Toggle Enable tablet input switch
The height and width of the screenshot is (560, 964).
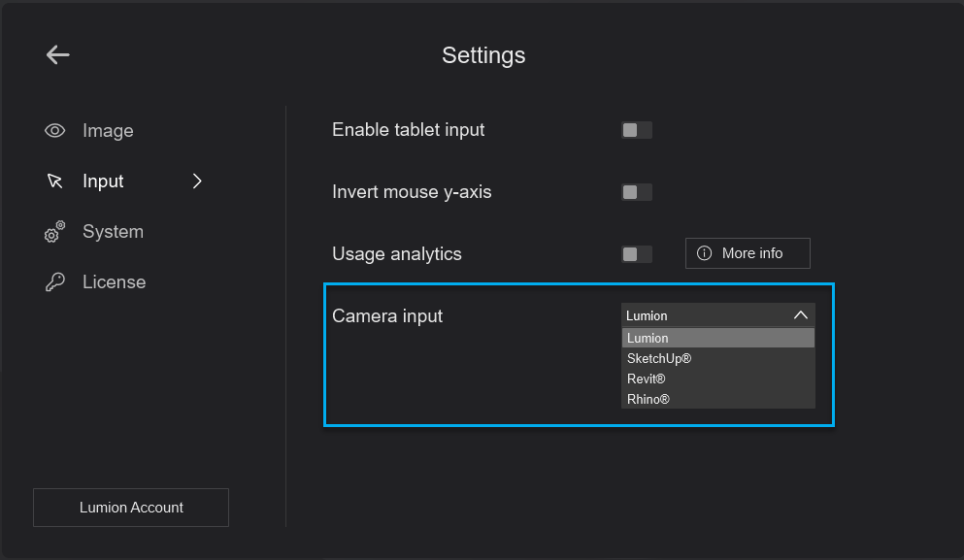(636, 130)
